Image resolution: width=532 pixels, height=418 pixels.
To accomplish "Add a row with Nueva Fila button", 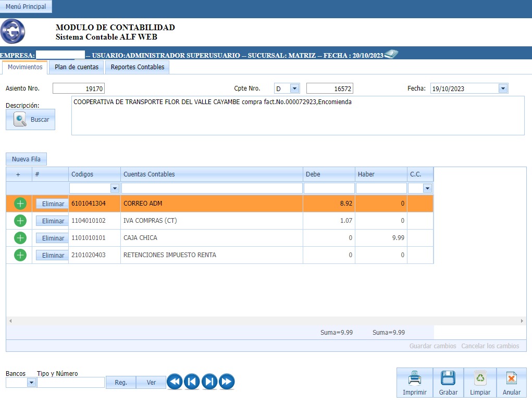I will tap(26, 159).
